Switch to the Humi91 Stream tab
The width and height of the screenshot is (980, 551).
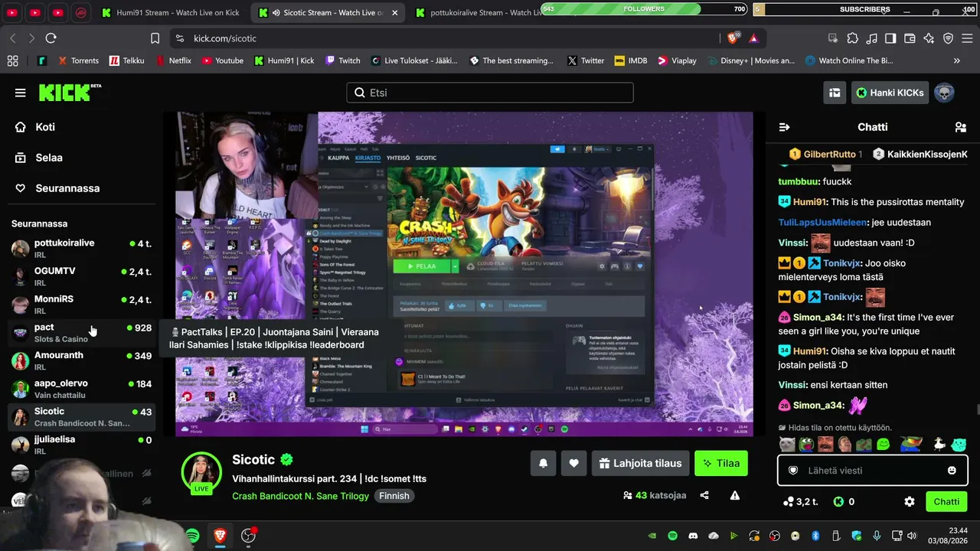click(170, 12)
